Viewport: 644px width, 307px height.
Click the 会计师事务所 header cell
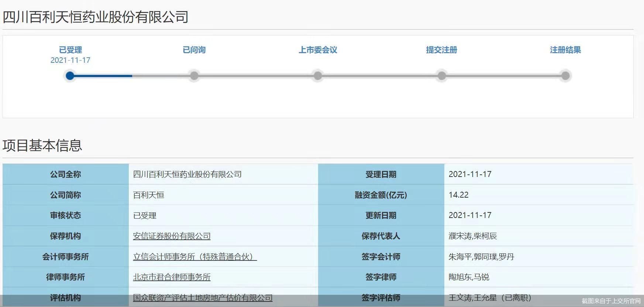pos(66,257)
